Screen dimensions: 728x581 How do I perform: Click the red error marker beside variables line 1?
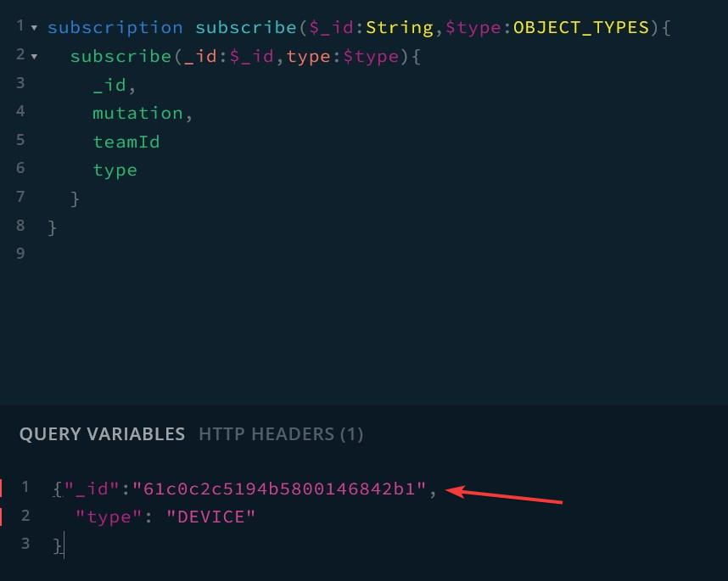pyautogui.click(x=3, y=488)
